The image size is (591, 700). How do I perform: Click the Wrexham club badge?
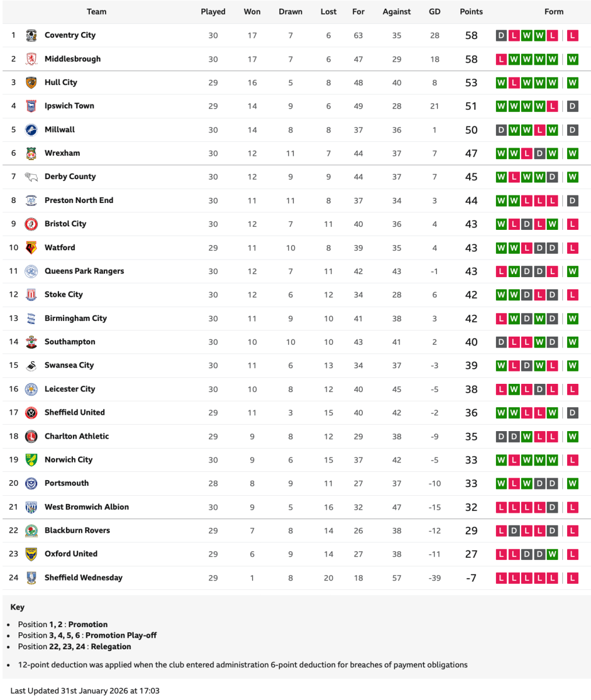32,153
